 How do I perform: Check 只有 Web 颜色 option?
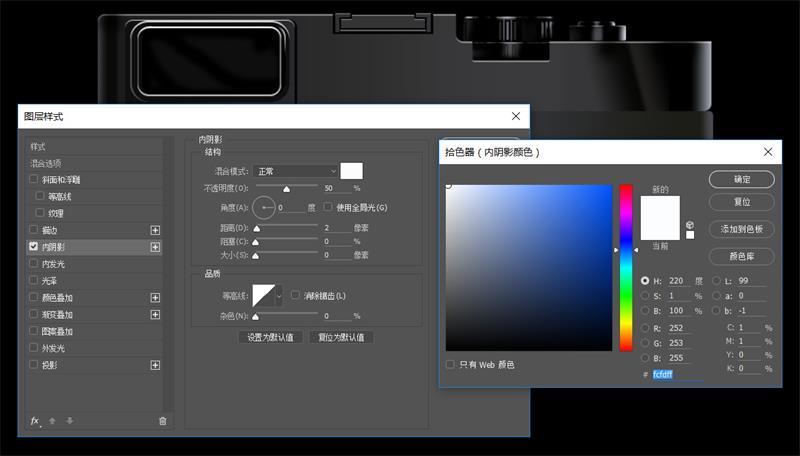coord(450,365)
